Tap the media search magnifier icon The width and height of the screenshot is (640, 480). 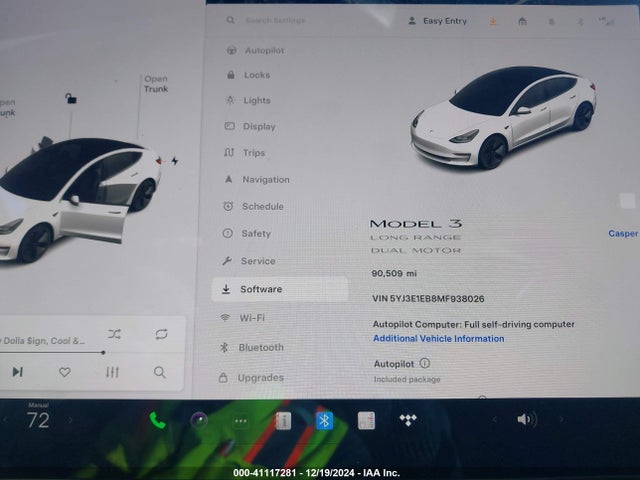pos(160,372)
